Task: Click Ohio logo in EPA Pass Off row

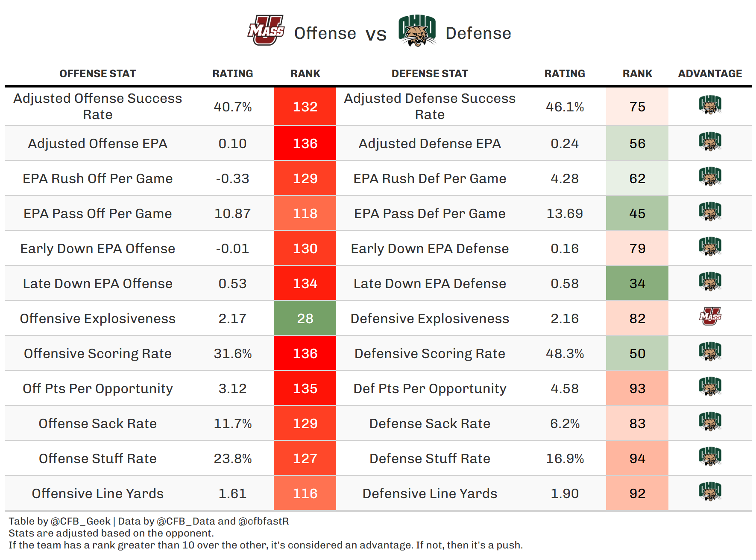Action: coord(710,212)
